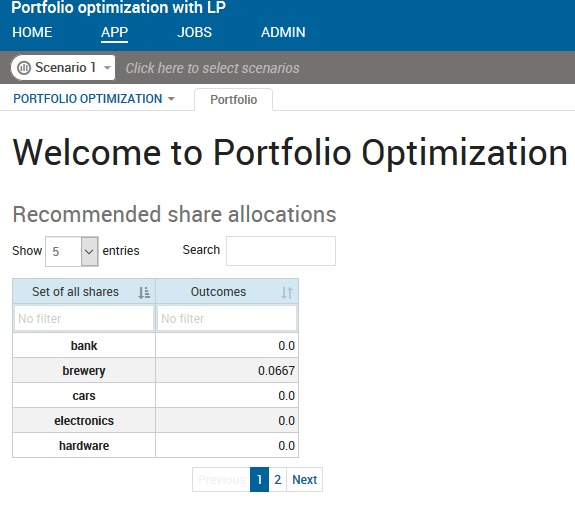Click the cars outcome value 0.0
Viewport: 575px width, 506px height.
[x=286, y=396]
